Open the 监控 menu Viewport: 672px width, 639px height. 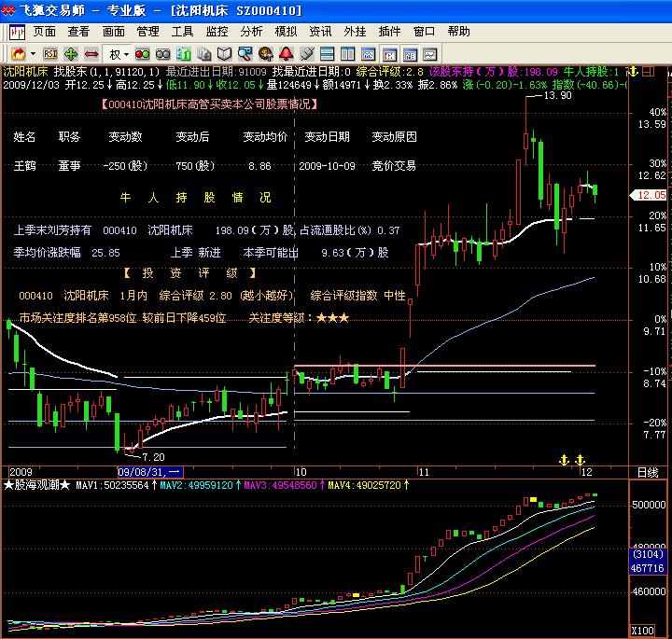(x=217, y=32)
